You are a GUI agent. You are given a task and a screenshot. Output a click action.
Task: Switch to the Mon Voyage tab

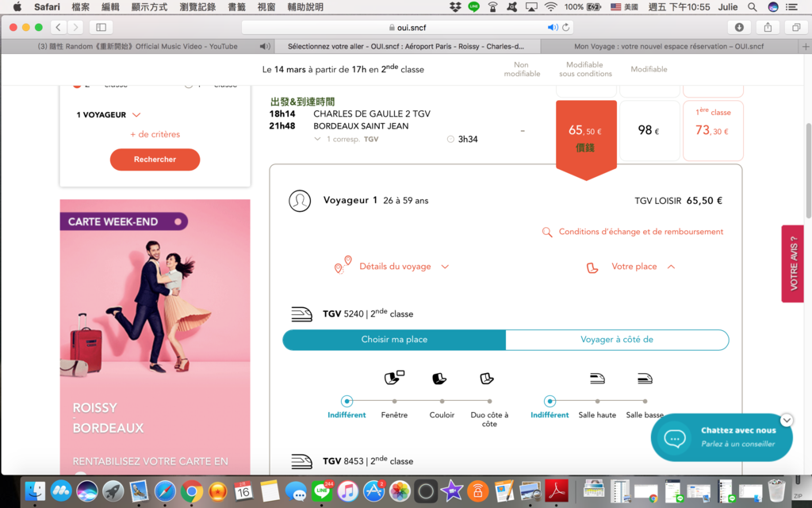668,46
